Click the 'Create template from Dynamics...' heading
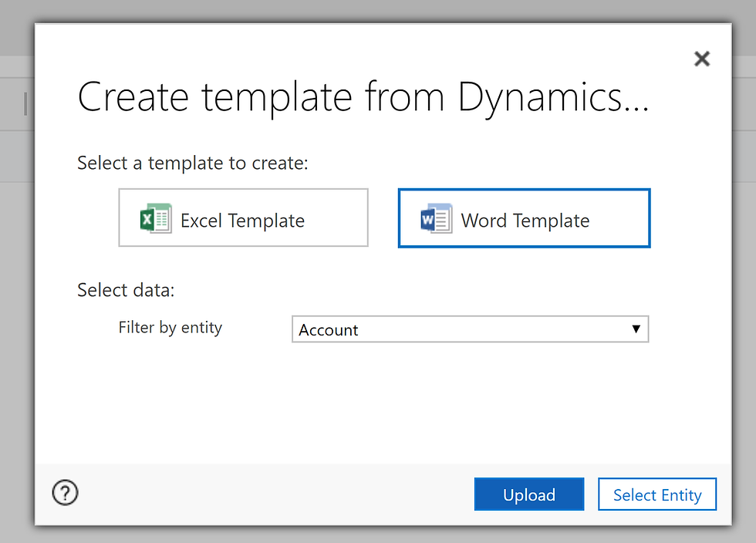 363,98
